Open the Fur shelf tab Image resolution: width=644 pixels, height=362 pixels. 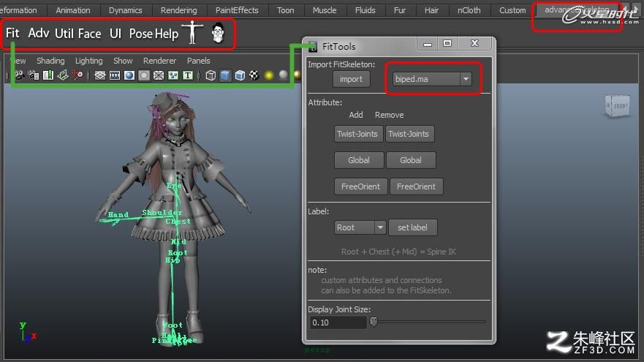pos(400,10)
